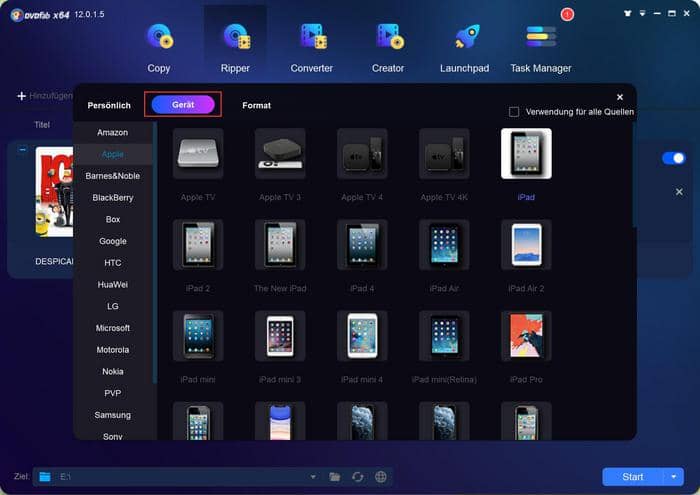Image resolution: width=700 pixels, height=495 pixels.
Task: Select Box in the brand list
Action: coord(112,220)
